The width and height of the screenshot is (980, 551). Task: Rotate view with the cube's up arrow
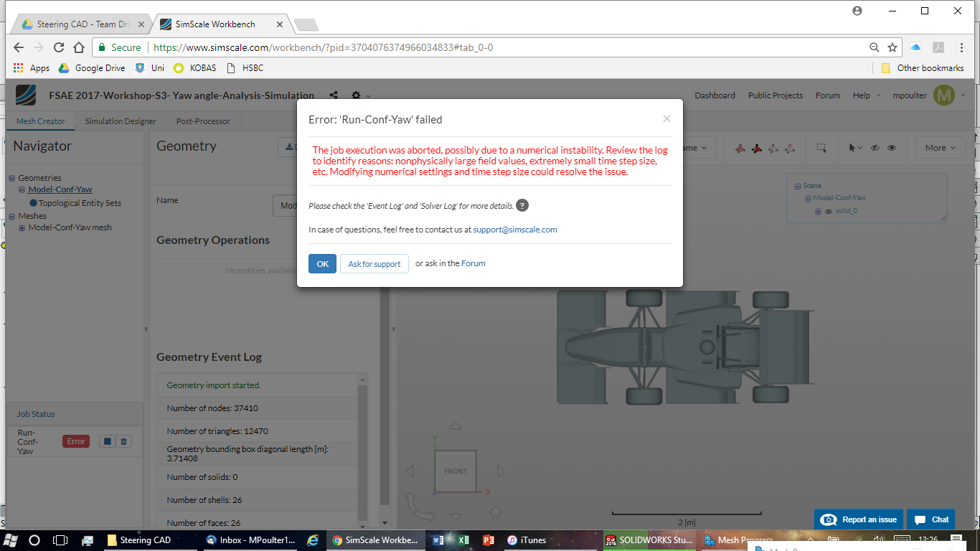(455, 426)
